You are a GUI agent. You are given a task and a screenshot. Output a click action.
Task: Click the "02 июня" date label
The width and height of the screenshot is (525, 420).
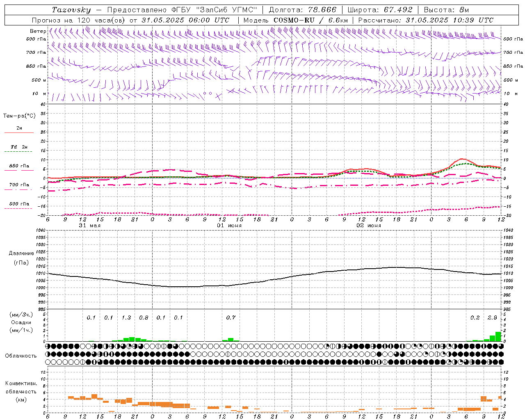click(x=369, y=226)
